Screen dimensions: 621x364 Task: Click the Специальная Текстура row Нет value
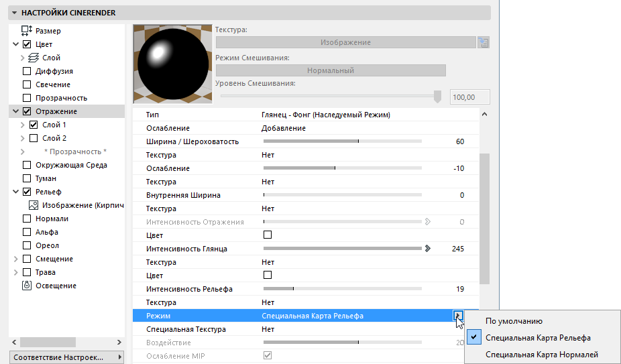[268, 329]
